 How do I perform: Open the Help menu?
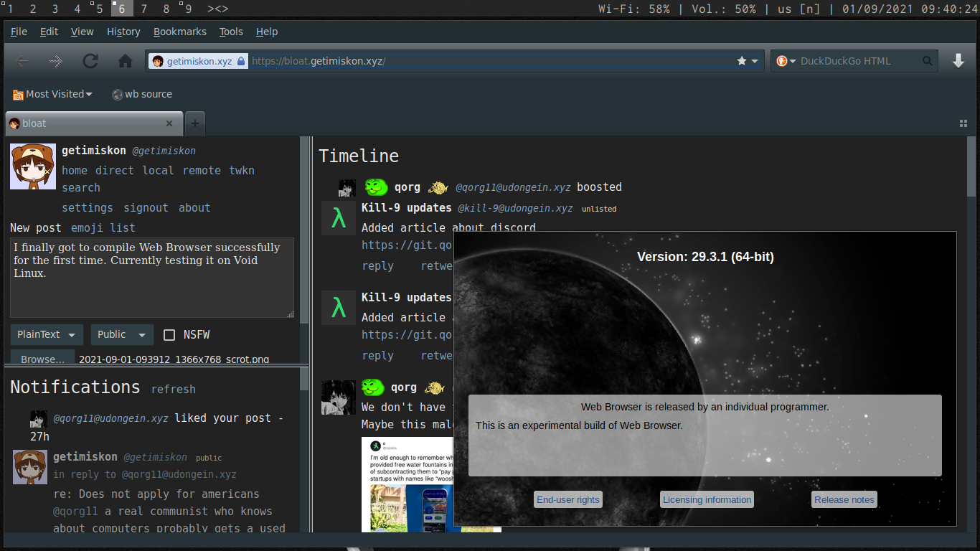(x=267, y=32)
